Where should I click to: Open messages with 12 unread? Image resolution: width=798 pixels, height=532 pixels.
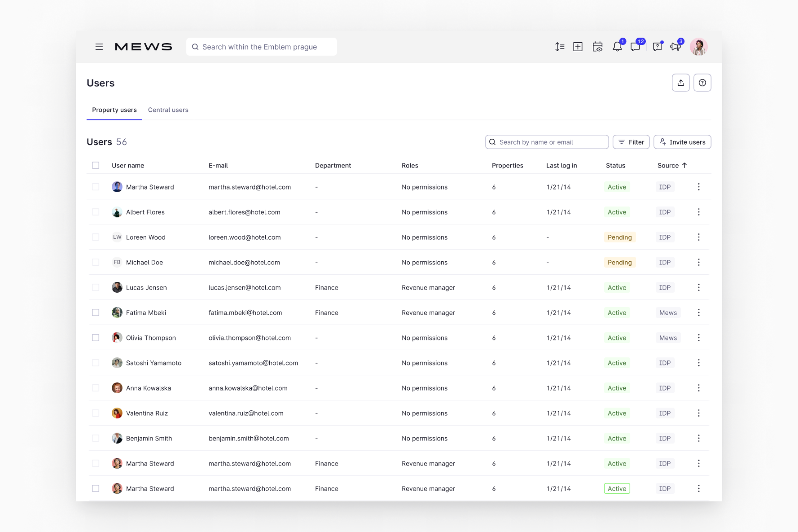point(636,47)
